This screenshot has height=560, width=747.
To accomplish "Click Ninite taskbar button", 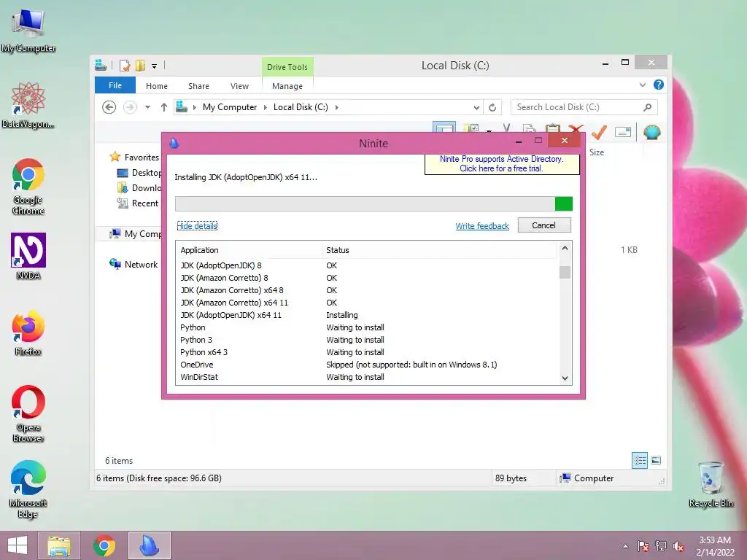I will point(149,545).
